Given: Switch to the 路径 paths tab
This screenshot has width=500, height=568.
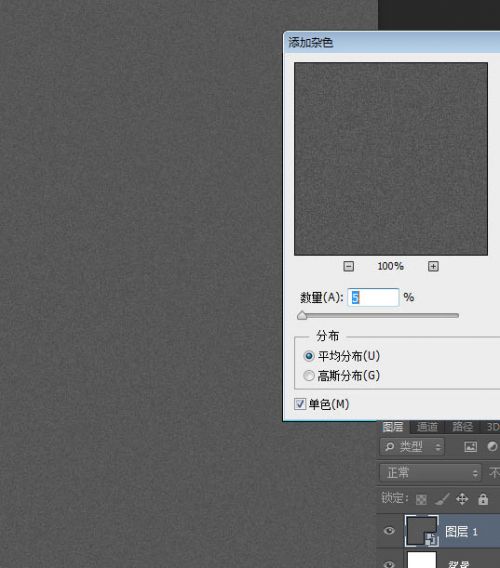Looking at the screenshot, I should 462,427.
